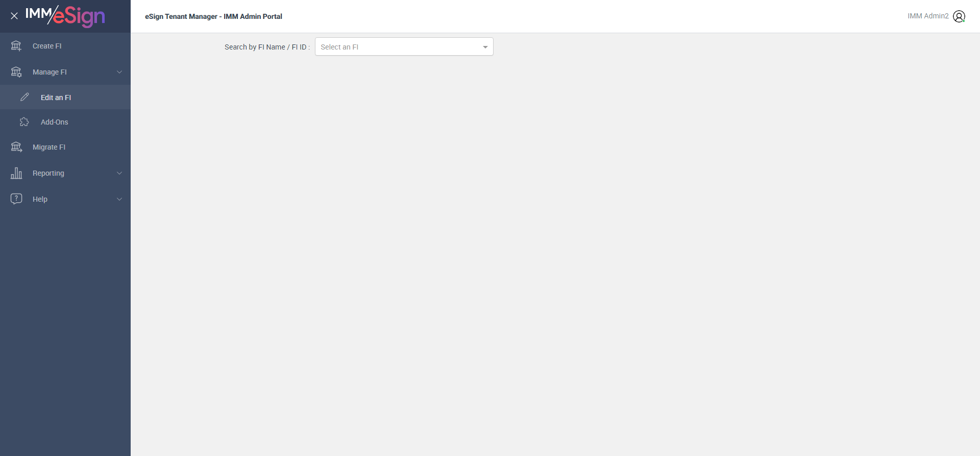Open the Help menu item
980x456 pixels.
pyautogui.click(x=65, y=199)
